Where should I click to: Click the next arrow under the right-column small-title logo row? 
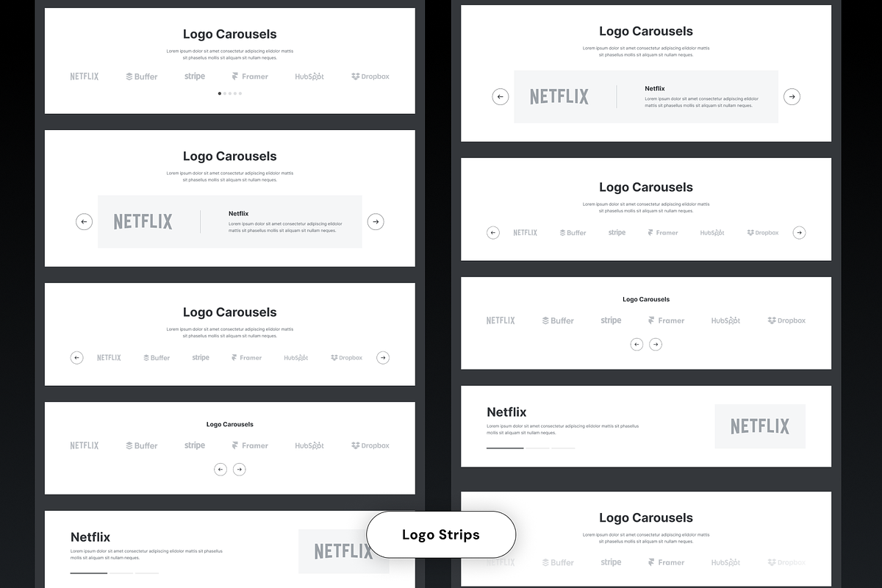tap(656, 344)
